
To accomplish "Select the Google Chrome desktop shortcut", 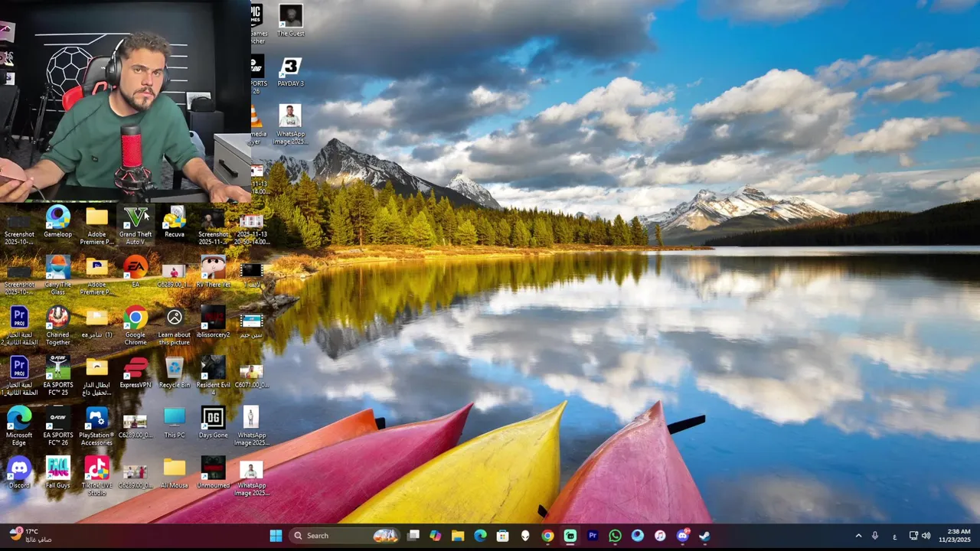I will point(136,325).
